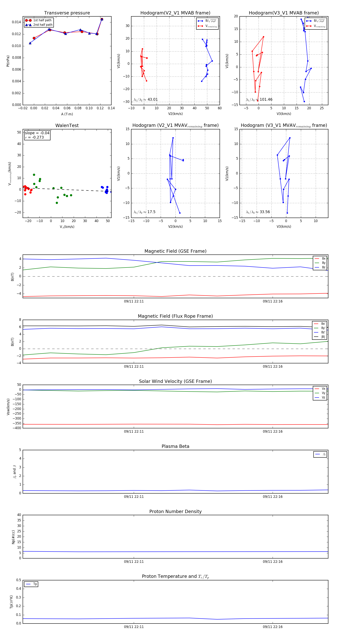Click the "Solar Wind Velocity (GSE Frame)" title
Viewport: 351px width, 644px height.
175,381
